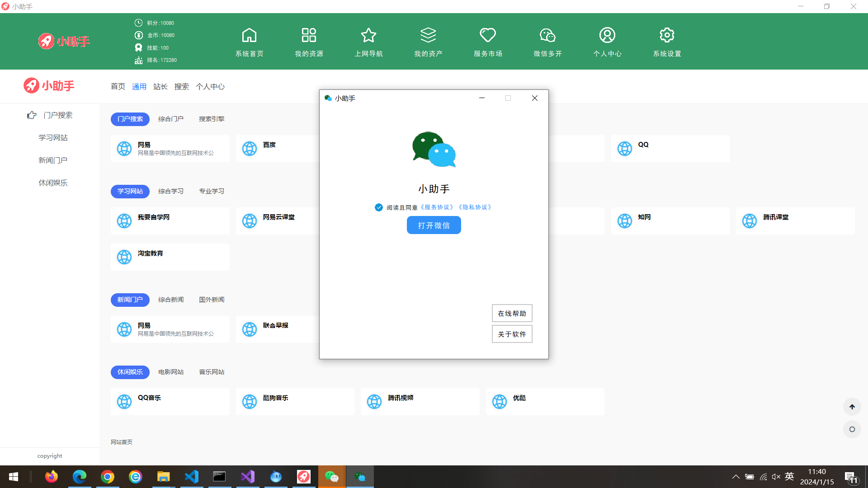Open 我的资产 layers icon
The height and width of the screenshot is (488, 868).
click(x=428, y=35)
